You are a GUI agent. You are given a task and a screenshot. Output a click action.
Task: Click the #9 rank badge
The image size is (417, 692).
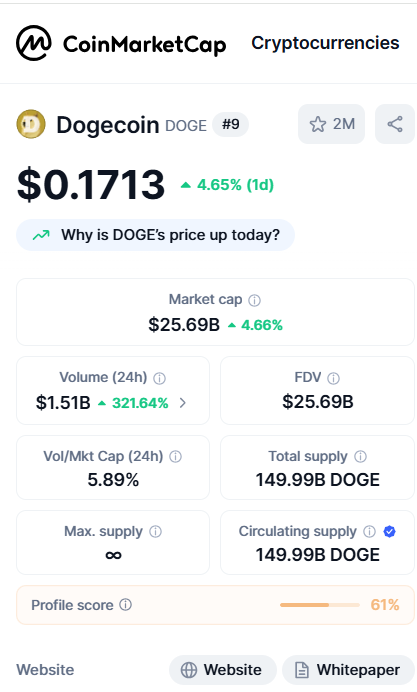coord(230,124)
